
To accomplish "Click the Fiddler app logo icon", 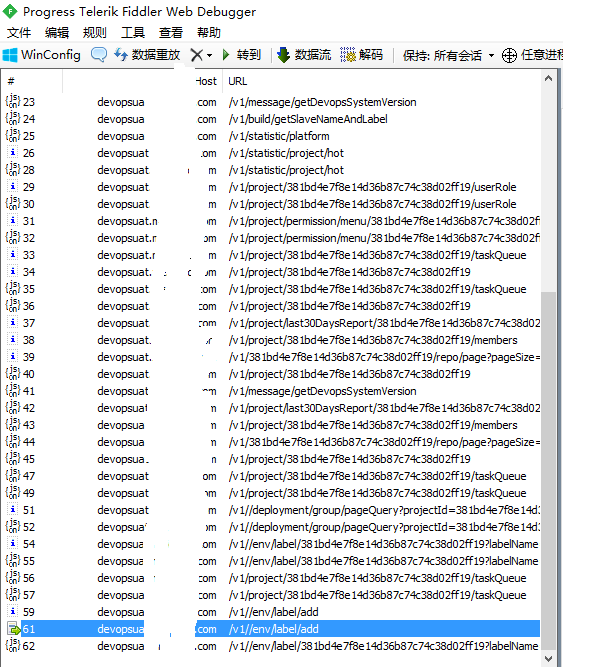I will [x=10, y=11].
